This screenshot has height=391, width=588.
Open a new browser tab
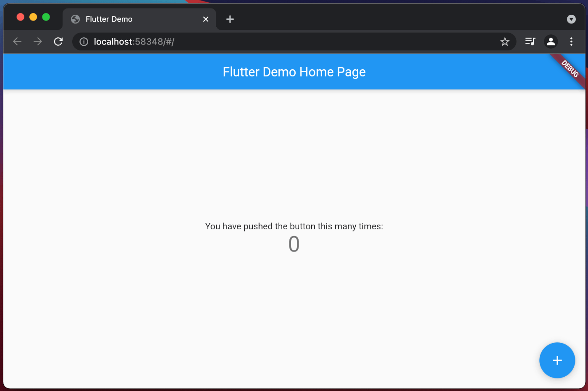(230, 19)
